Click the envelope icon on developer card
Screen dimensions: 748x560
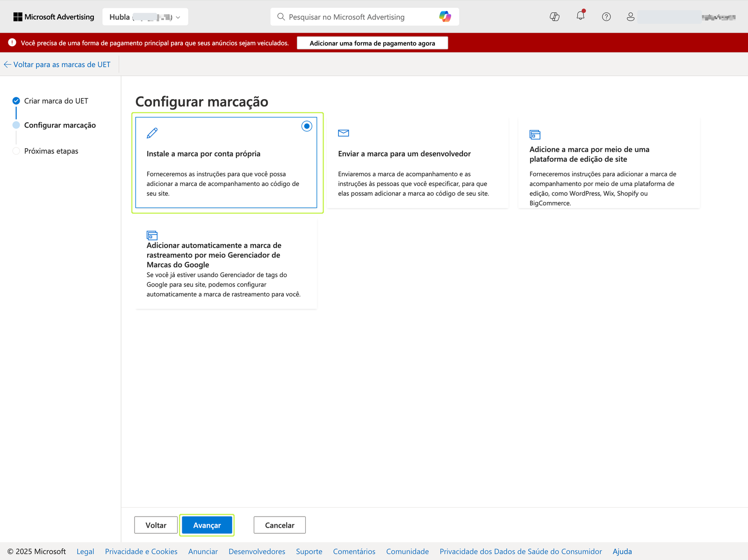[344, 133]
